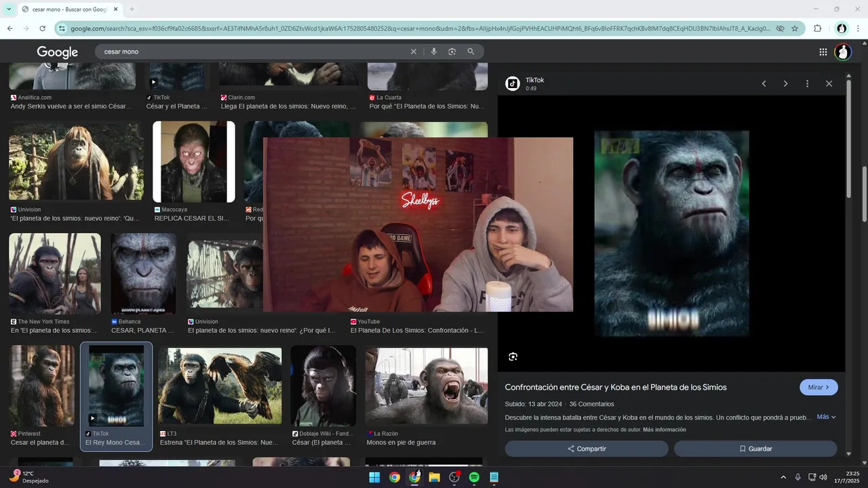The height and width of the screenshot is (488, 868).
Task: Close the image preview panel
Action: click(829, 83)
